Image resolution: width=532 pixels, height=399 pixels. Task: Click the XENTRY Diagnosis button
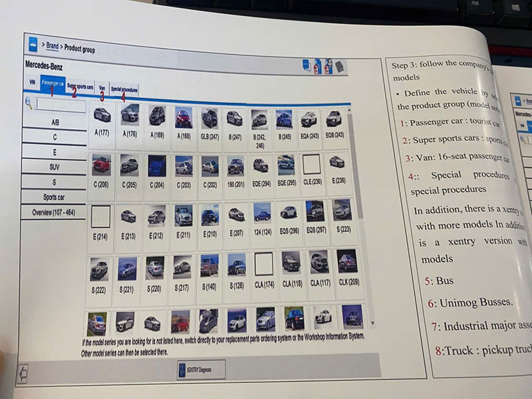click(x=201, y=370)
